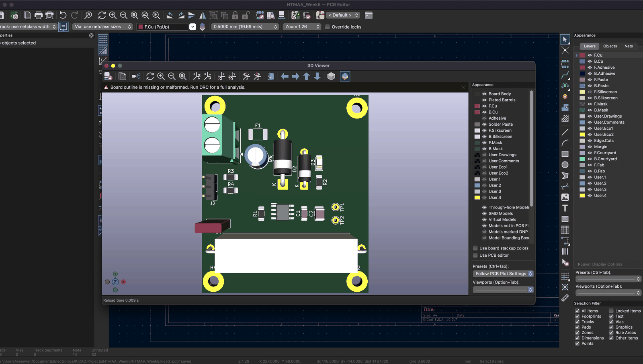Open the 3D Viewer Viewports combo box

click(x=503, y=290)
